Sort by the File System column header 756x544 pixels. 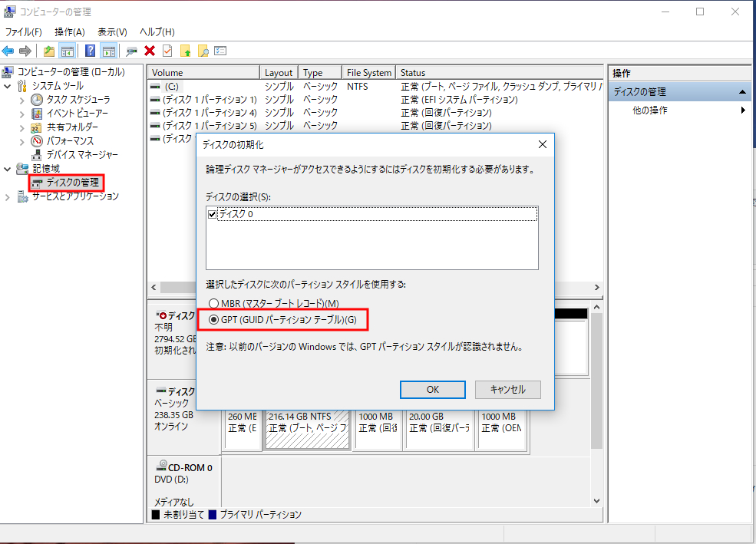pos(369,73)
